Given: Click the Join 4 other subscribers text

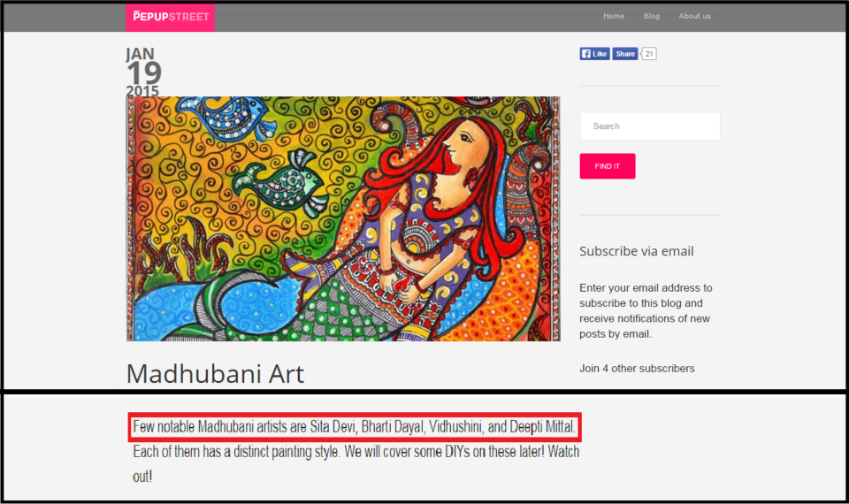Looking at the screenshot, I should click(x=637, y=369).
